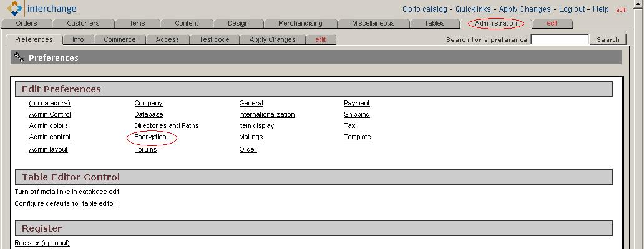This screenshot has height=249, width=644.
Task: Open the Apply Changes sub-tab
Action: [x=272, y=39]
